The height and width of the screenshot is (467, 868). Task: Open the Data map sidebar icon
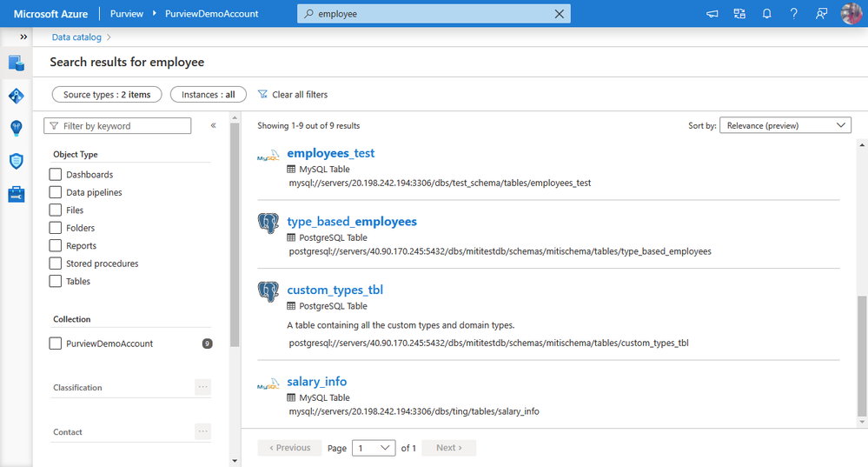tap(16, 96)
